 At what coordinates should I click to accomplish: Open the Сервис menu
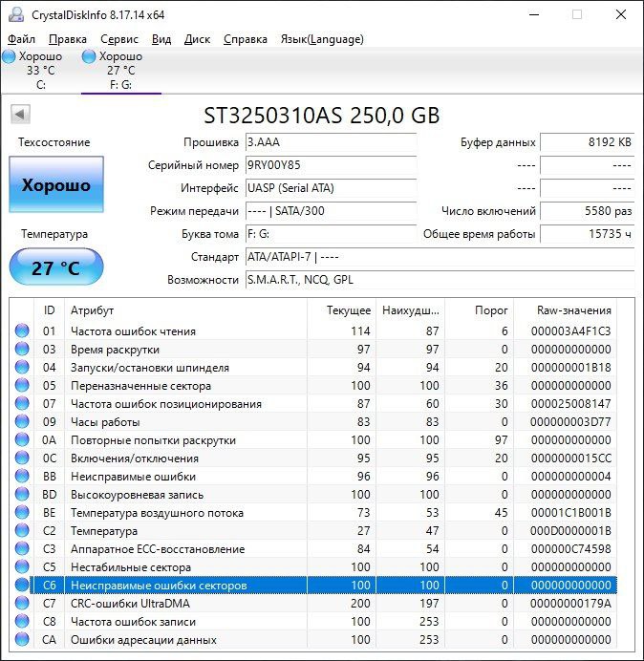click(119, 39)
